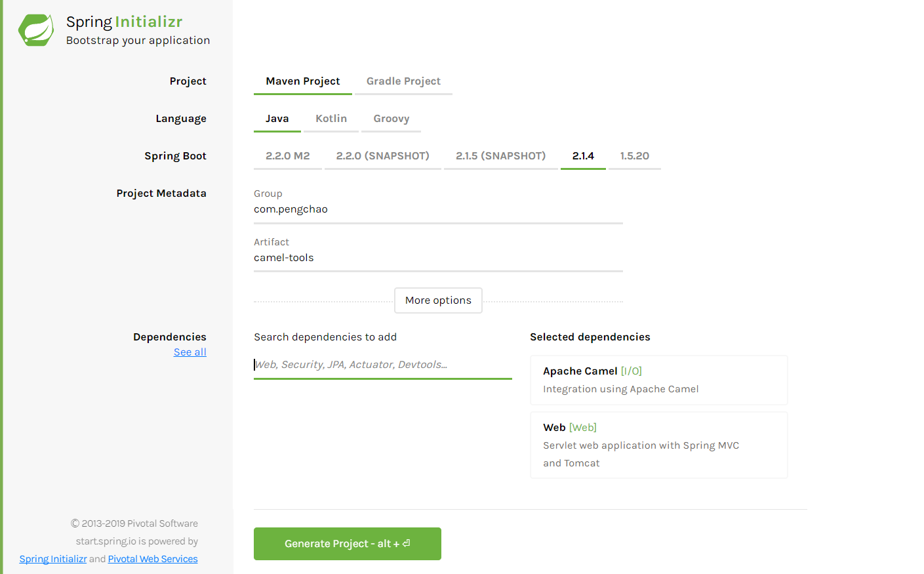Focus the search dependencies input field
The image size is (924, 574).
coord(382,364)
